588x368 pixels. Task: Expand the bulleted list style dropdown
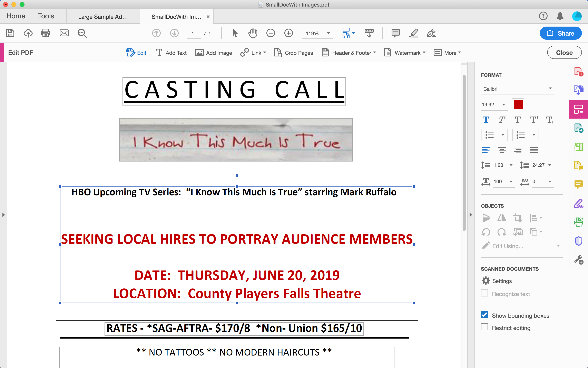[x=503, y=135]
